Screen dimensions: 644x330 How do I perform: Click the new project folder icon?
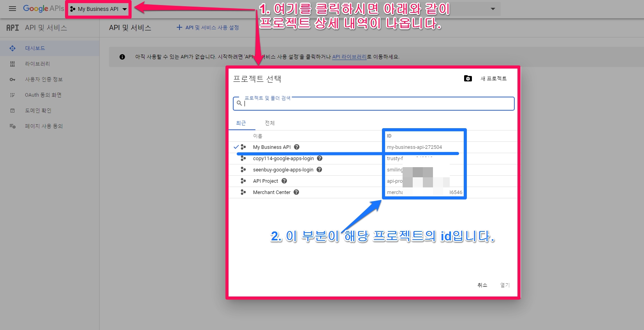pos(468,79)
